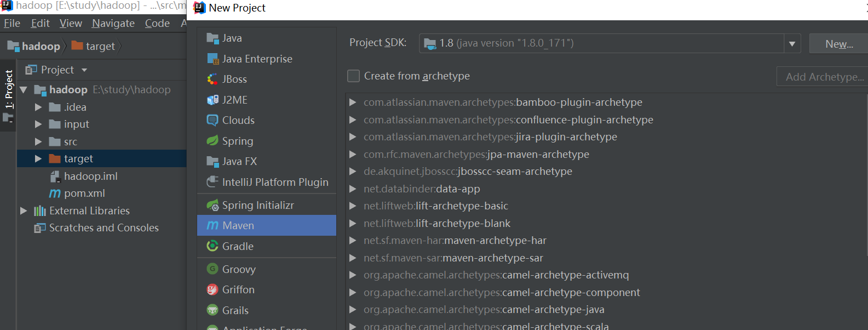Viewport: 868px width, 330px height.
Task: Click the Clouds project icon
Action: tap(212, 120)
